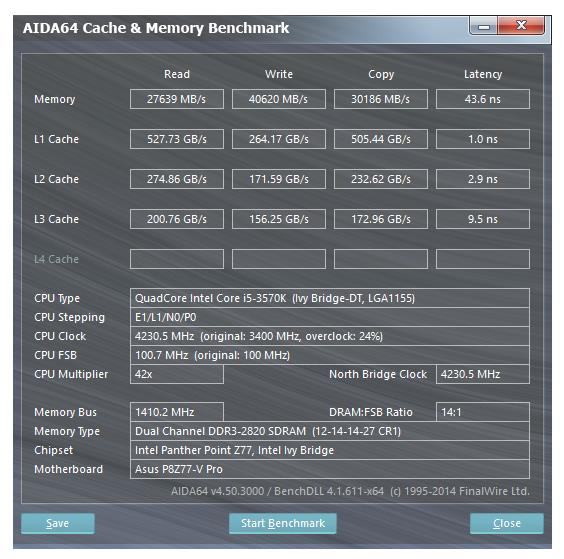Click the L3 Cache Copy value 172.96 GB/s
Screen dimensions: 564x559
(x=381, y=219)
